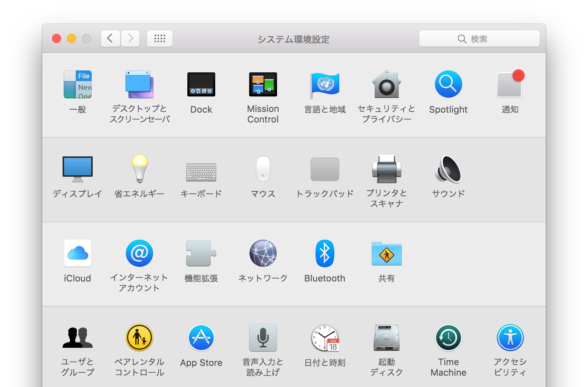This screenshot has height=387, width=588.
Task: Open the 一般 (General) preferences icon
Action: 78,84
